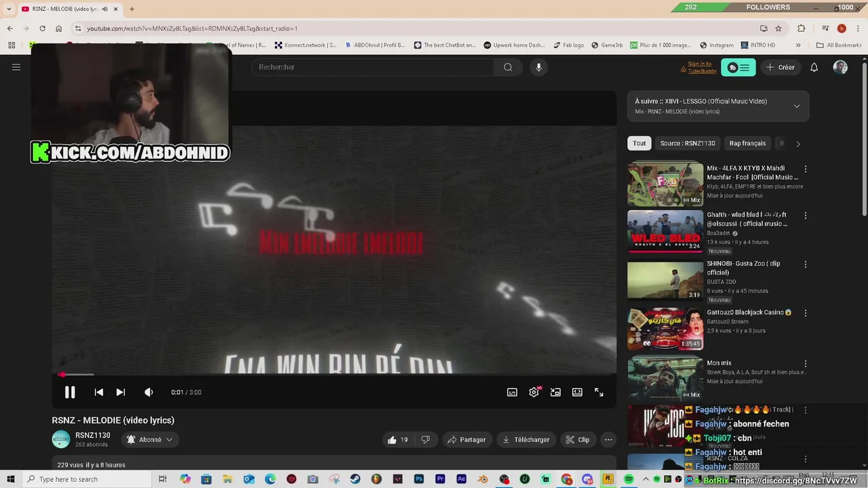
Task: Mute the tab via speaker icon
Action: pyautogui.click(x=105, y=9)
